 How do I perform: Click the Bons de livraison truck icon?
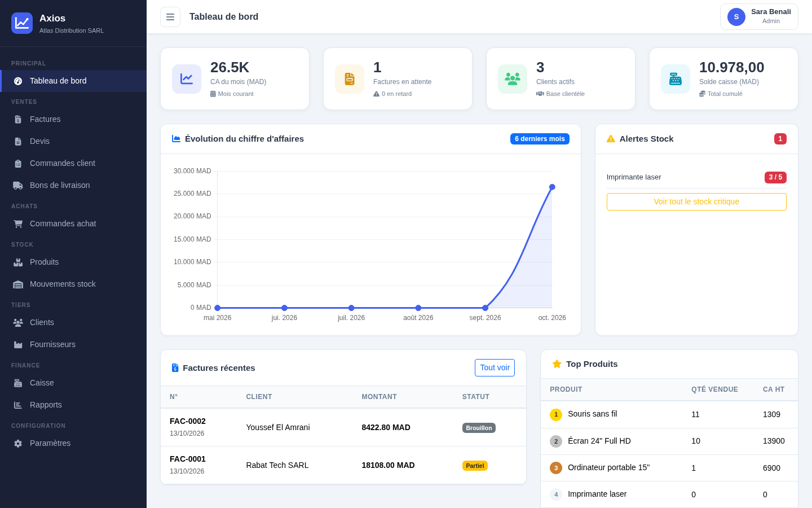pyautogui.click(x=18, y=185)
